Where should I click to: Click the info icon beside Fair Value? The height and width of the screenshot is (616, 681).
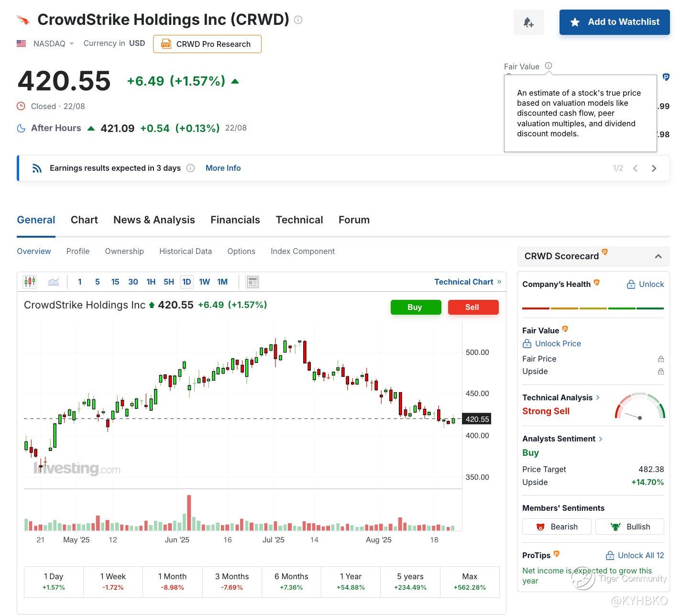click(x=549, y=66)
